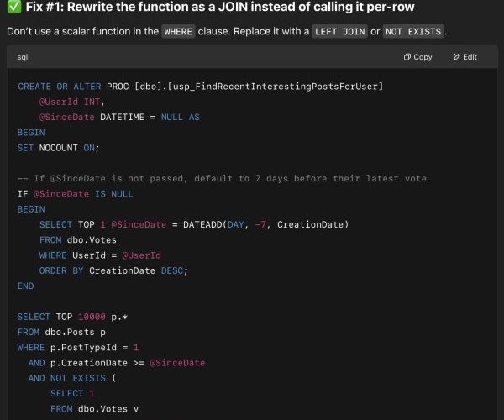The width and height of the screenshot is (504, 420).
Task: Click the green checkmark emoji before Fix #1
Action: pyautogui.click(x=14, y=7)
